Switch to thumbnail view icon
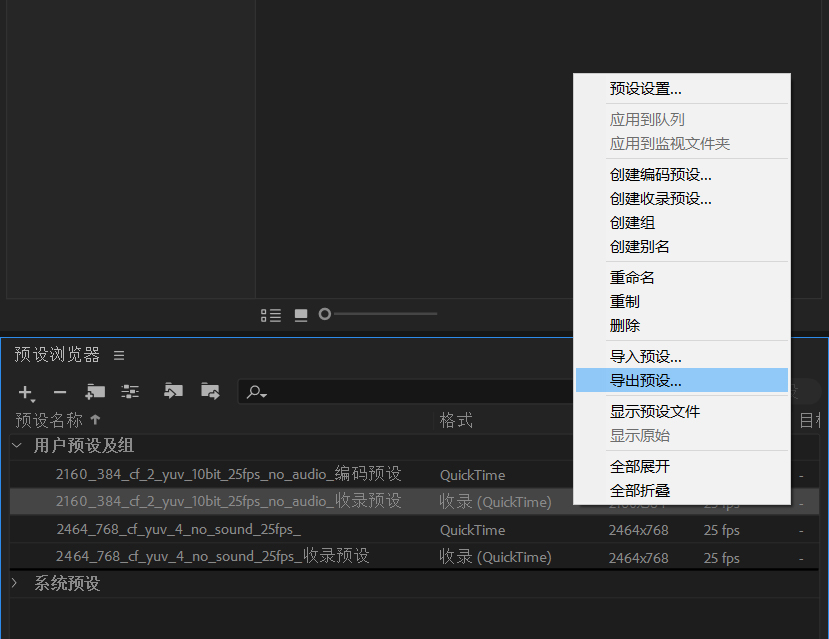 [x=301, y=315]
